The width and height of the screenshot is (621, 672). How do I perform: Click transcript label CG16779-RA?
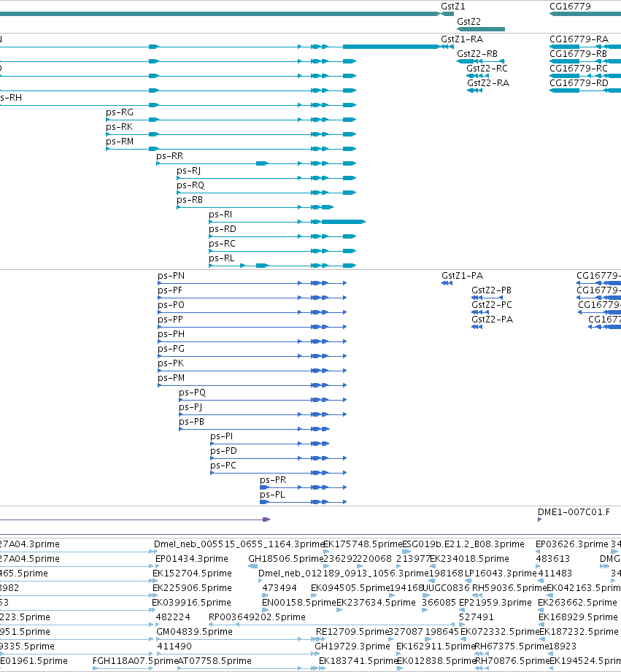click(579, 39)
